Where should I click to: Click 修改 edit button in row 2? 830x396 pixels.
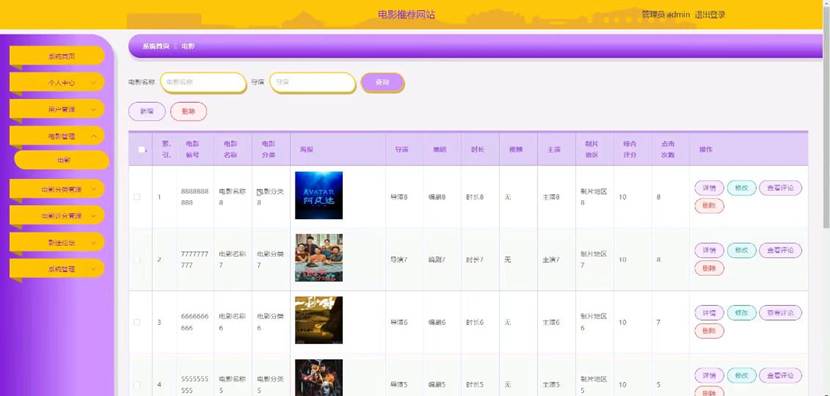pos(742,250)
